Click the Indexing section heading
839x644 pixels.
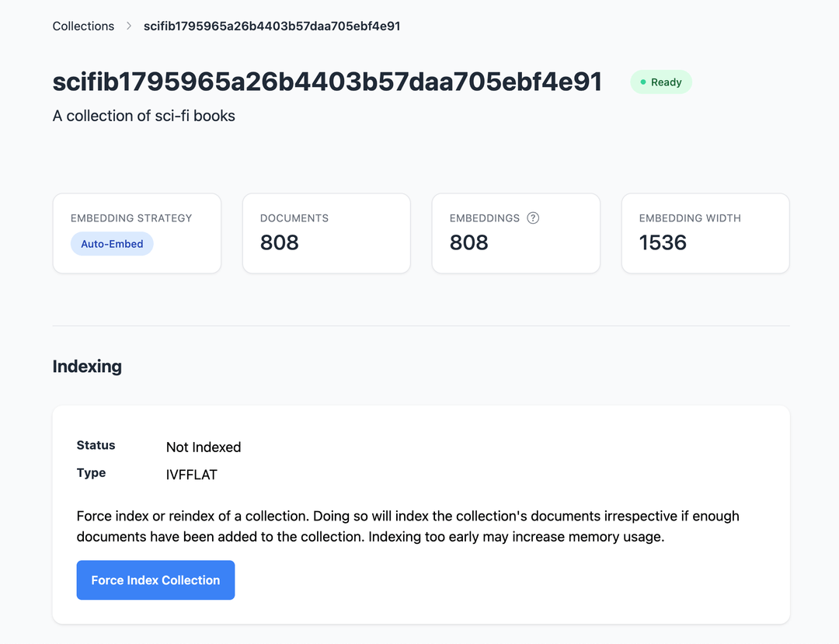coord(87,366)
